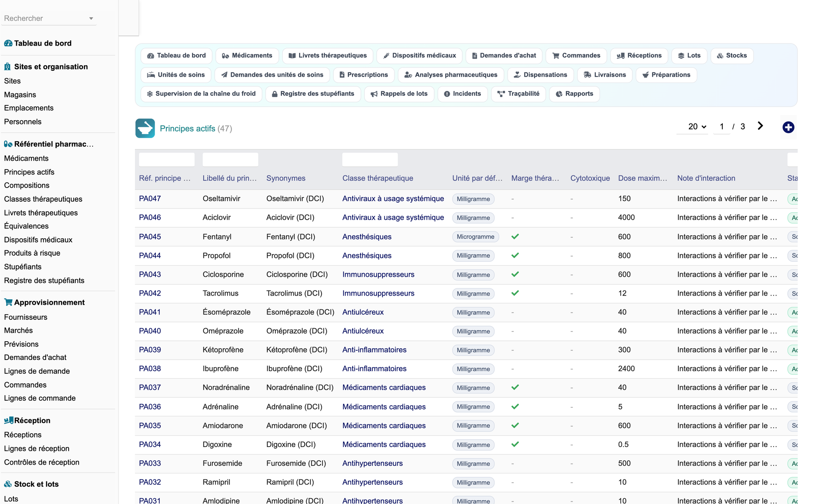The width and height of the screenshot is (815, 504).
Task: Open Dispositifs médicaux shortcut in top bar
Action: coord(419,56)
